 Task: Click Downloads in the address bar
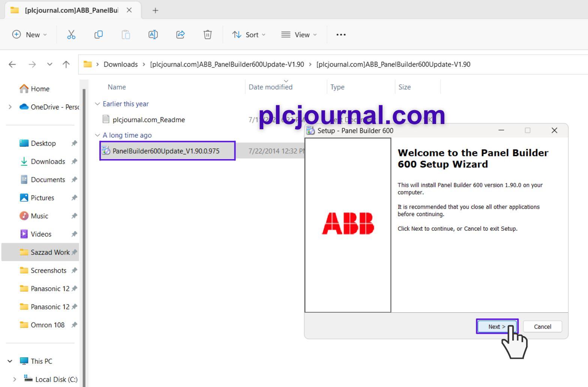pos(121,64)
